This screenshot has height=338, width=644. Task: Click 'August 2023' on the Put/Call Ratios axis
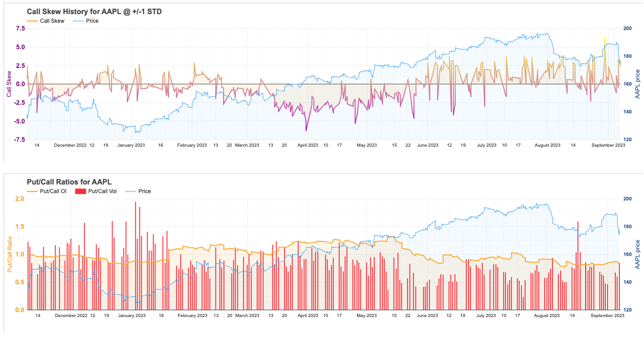[547, 316]
